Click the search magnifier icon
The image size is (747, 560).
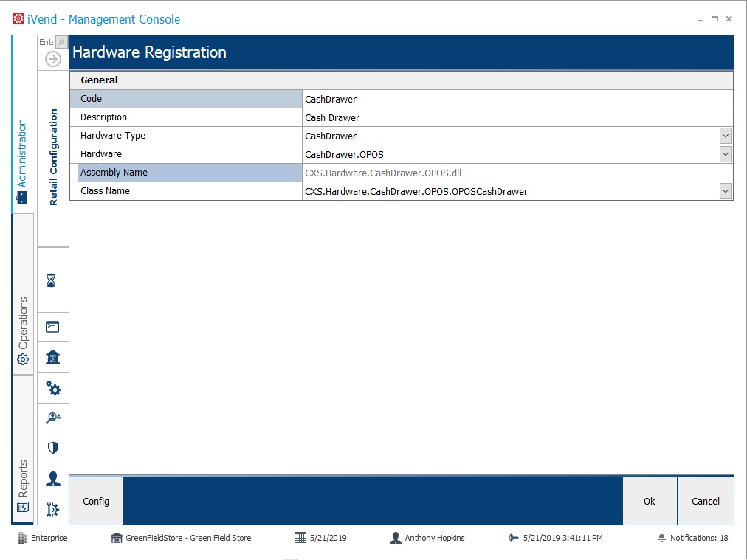point(61,42)
